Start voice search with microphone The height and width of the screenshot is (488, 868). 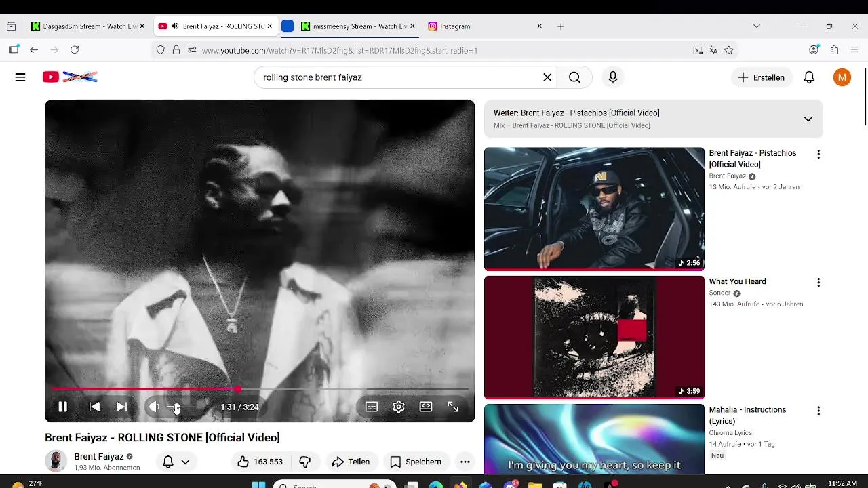[x=612, y=77]
